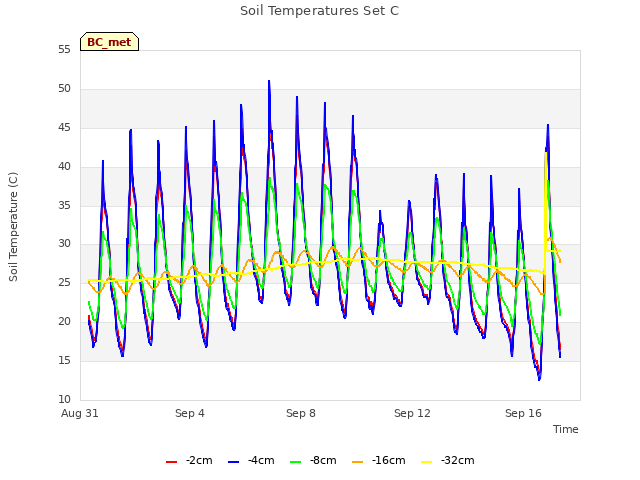Screen dimensions: 640x480
Task: Click the yellow spike near 42 degrees
Action: click(546, 154)
